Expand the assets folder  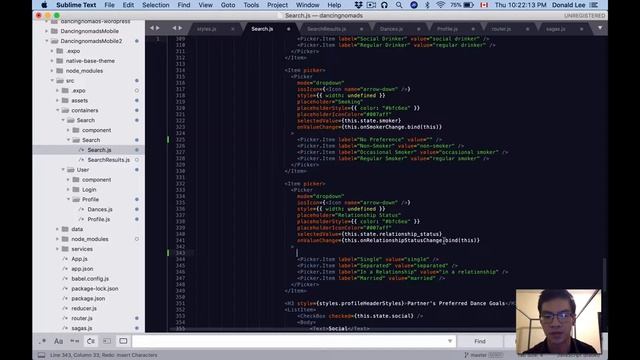[x=58, y=100]
